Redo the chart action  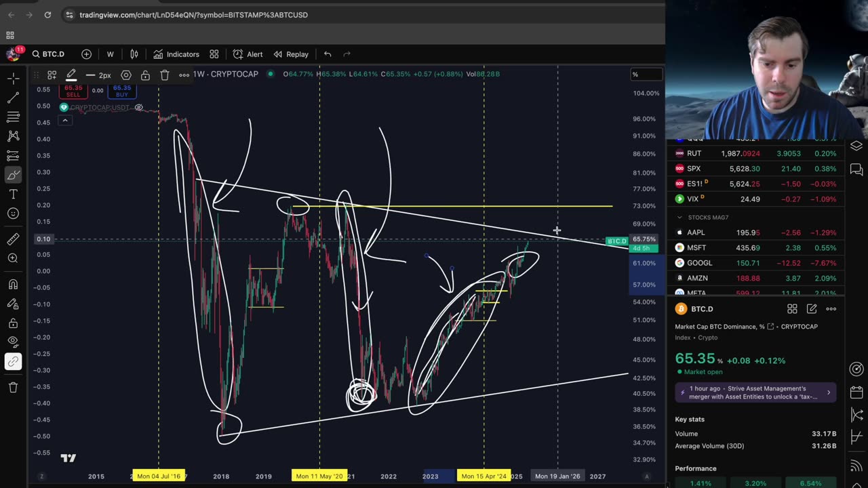tap(347, 54)
